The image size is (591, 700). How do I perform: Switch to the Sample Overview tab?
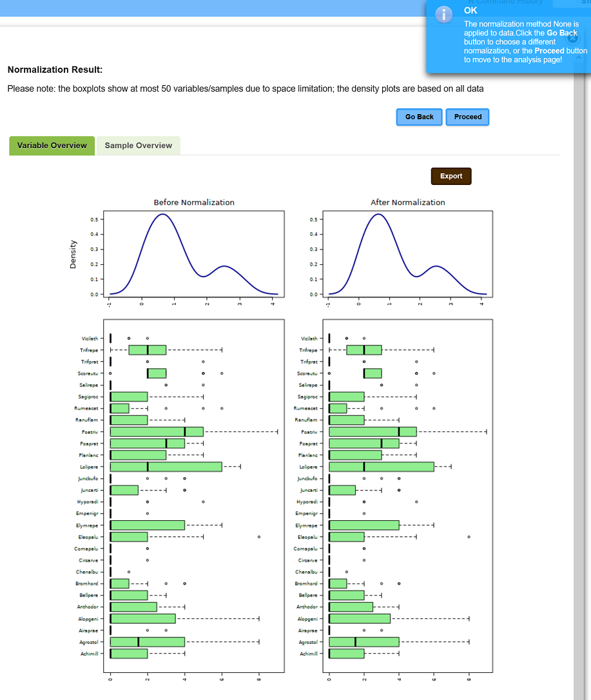pos(139,146)
